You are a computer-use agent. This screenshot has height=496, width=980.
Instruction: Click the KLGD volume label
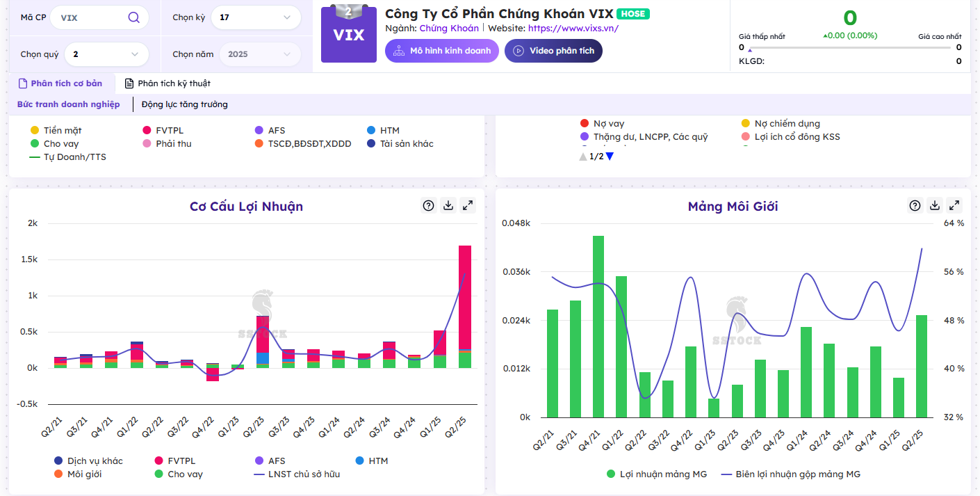[x=753, y=61]
